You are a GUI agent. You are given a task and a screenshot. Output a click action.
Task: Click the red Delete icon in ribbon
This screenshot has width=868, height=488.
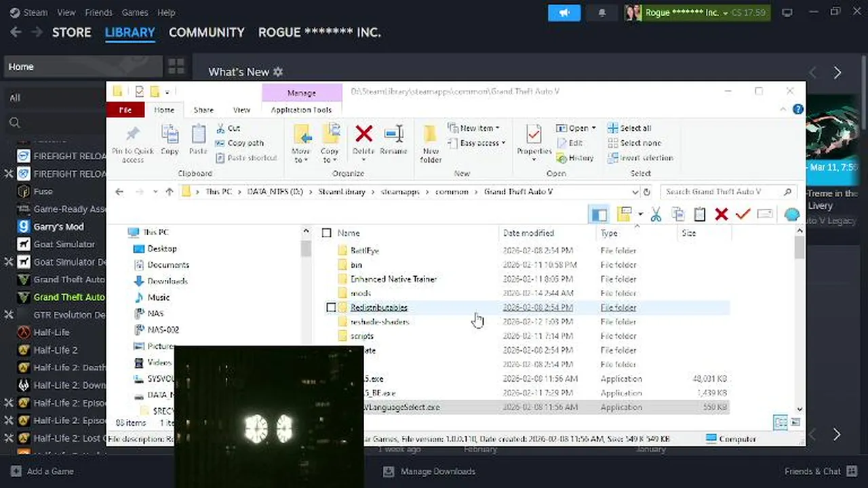coord(363,134)
